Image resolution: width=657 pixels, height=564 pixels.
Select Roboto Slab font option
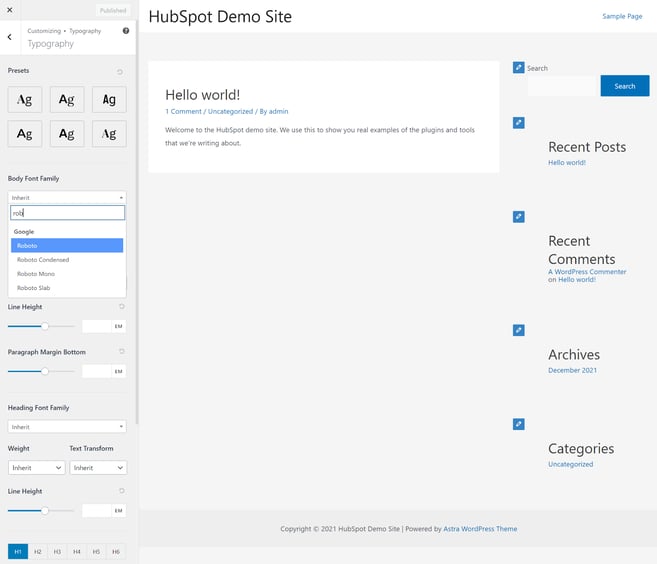[67, 288]
